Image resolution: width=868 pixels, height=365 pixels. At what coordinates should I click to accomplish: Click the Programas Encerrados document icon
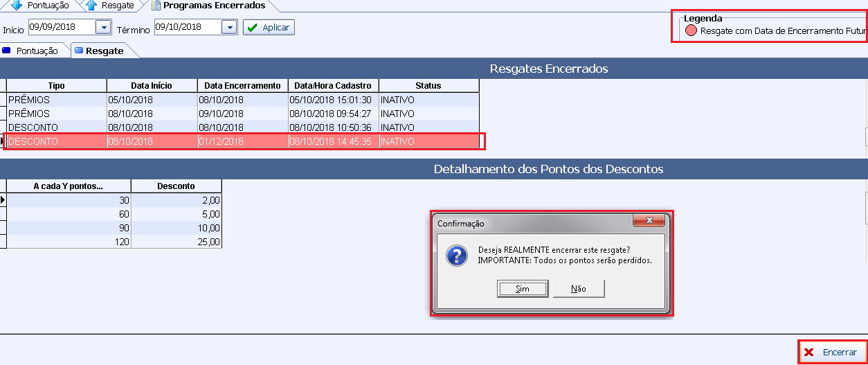[156, 5]
